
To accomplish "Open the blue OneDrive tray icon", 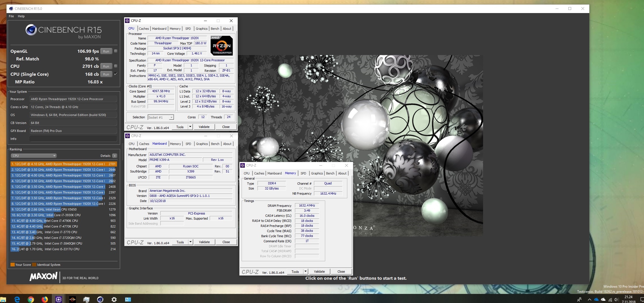I will (596, 300).
